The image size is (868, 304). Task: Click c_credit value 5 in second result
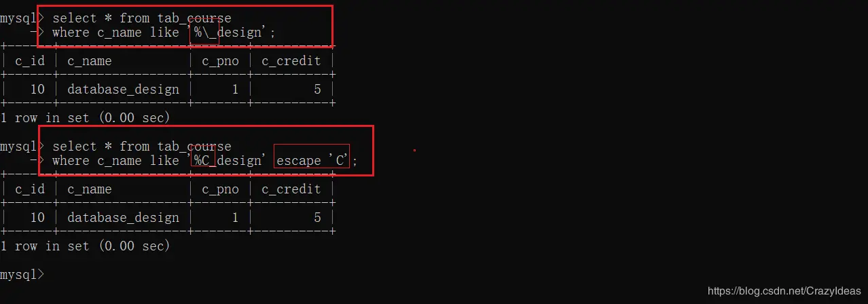pyautogui.click(x=317, y=217)
